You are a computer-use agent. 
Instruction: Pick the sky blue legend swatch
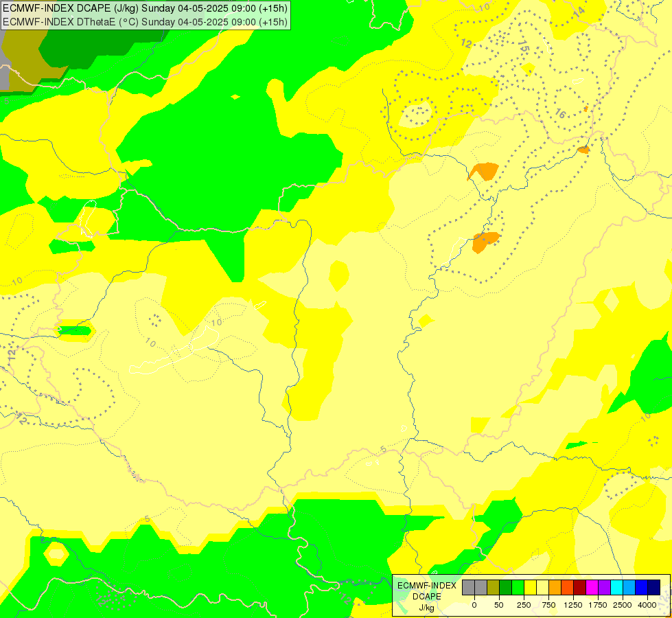pos(629,588)
